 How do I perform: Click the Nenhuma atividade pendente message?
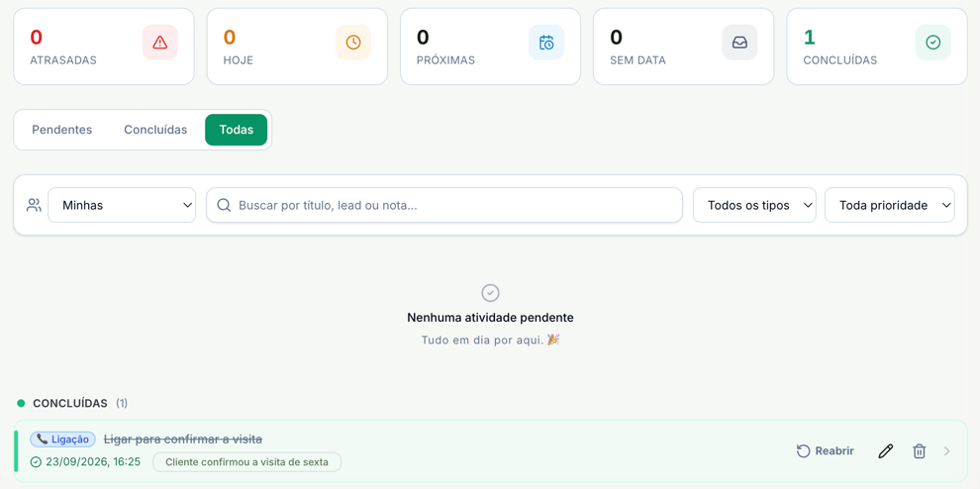point(490,318)
